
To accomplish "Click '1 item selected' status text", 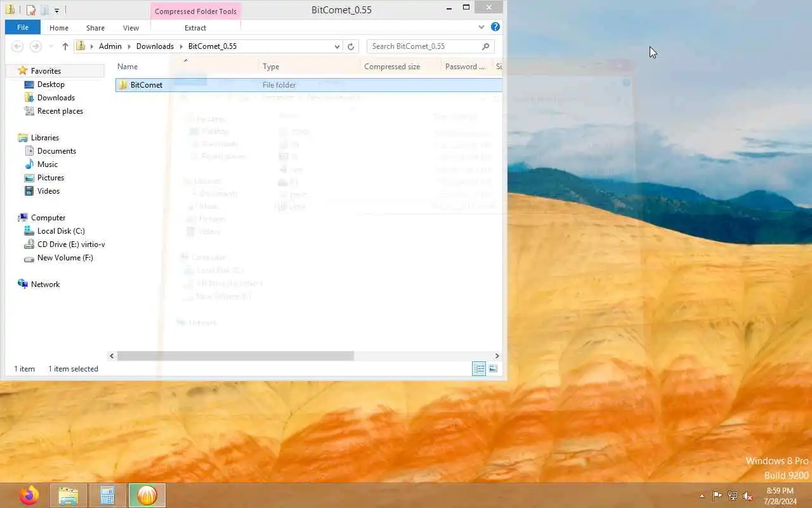I will coord(73,369).
